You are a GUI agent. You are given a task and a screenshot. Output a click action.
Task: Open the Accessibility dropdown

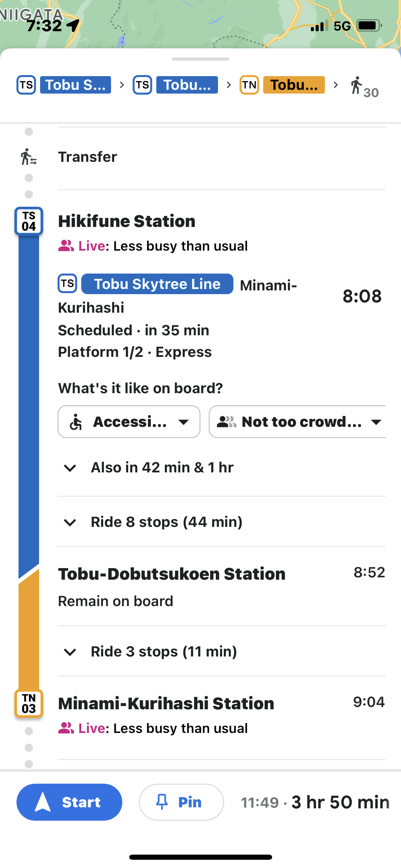129,422
